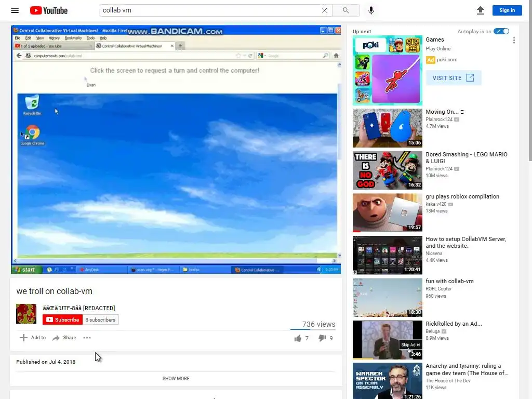Click the start button in the video
The image size is (532, 399).
point(26,270)
